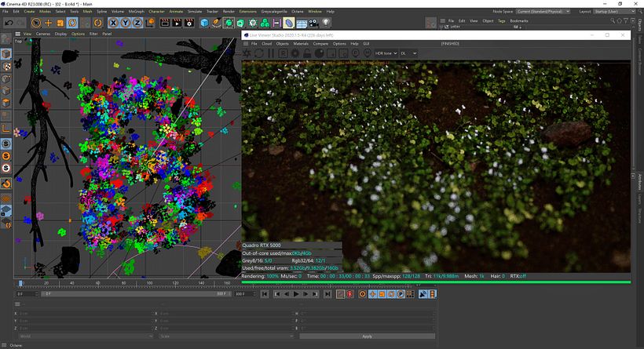Toggle the Z axis lock
644x349 pixels.
[x=138, y=23]
